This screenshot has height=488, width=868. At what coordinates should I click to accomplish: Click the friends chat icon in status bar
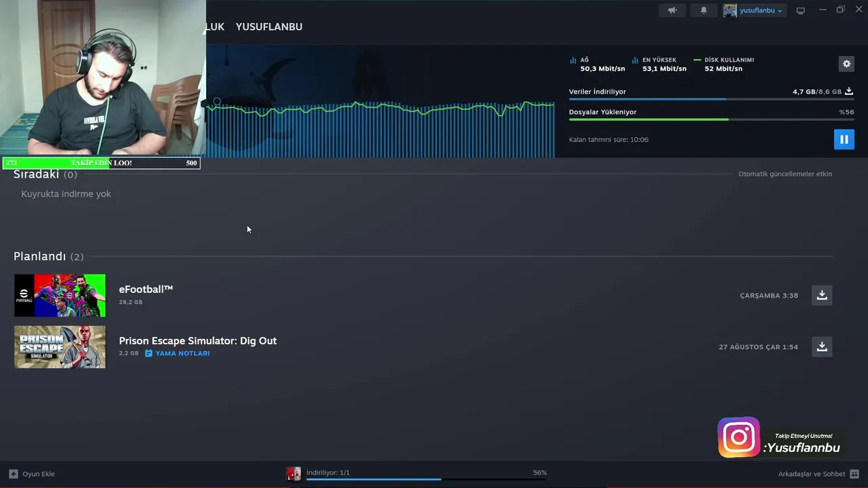point(854,474)
